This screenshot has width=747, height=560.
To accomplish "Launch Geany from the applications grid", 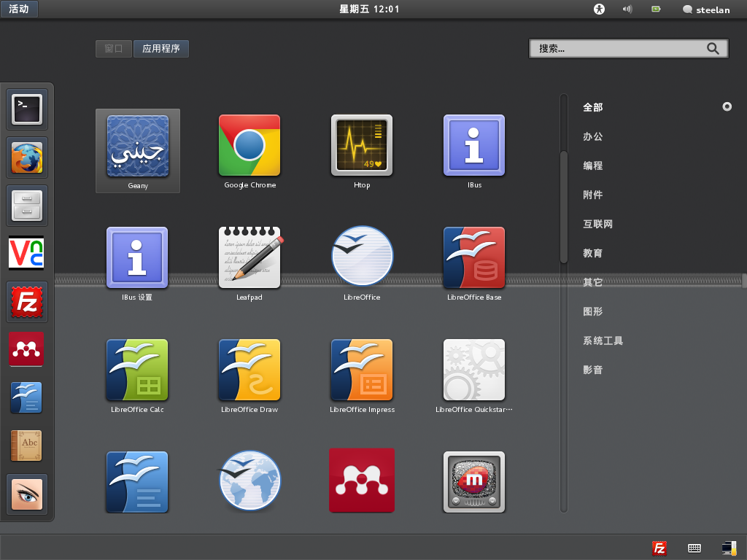I will [x=138, y=151].
